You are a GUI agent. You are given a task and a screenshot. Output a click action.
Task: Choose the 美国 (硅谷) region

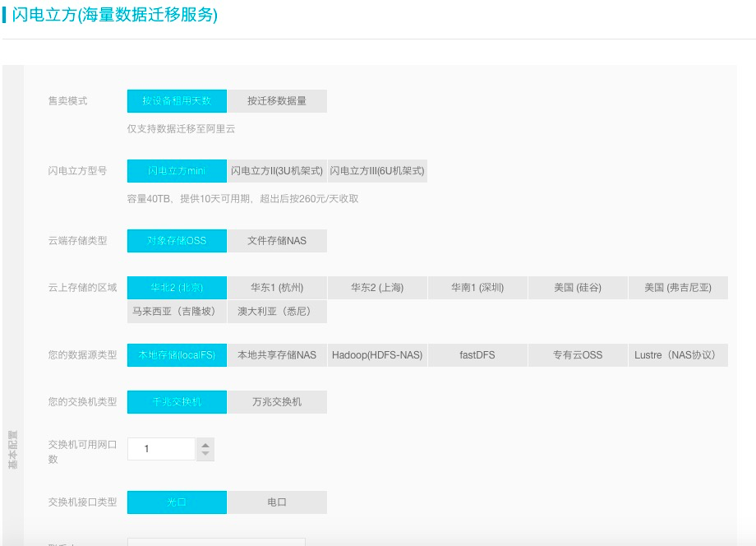[578, 288]
